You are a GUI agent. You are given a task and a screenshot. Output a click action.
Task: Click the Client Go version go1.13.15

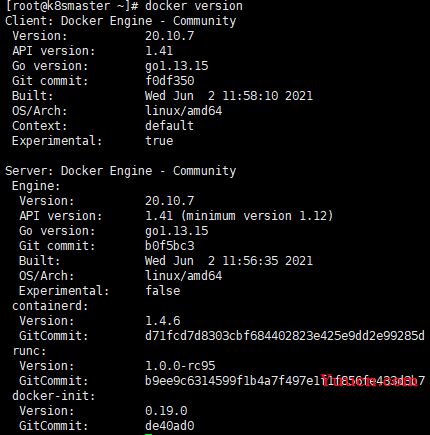[176, 66]
